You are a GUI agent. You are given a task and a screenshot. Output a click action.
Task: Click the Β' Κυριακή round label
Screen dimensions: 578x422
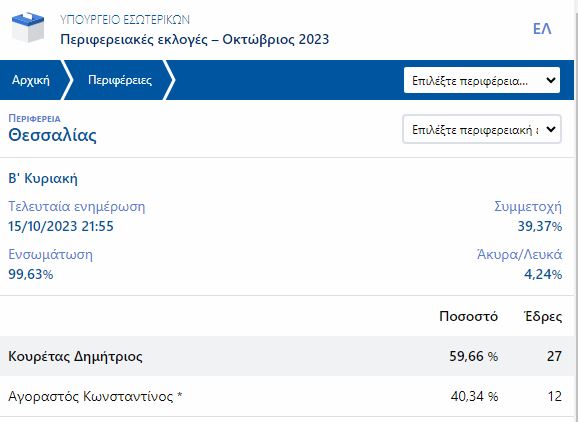click(x=43, y=178)
